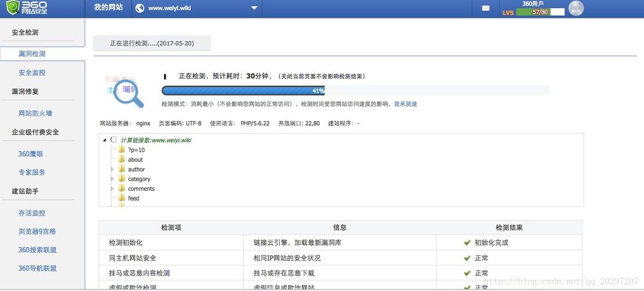Click the feed folder icon
Screen dimensions: 644x291
point(122,198)
